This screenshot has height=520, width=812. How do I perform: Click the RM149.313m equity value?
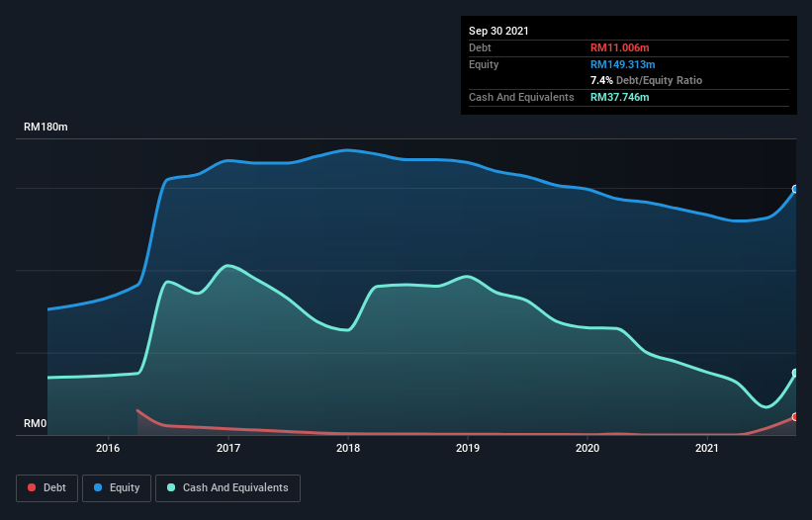pos(622,64)
